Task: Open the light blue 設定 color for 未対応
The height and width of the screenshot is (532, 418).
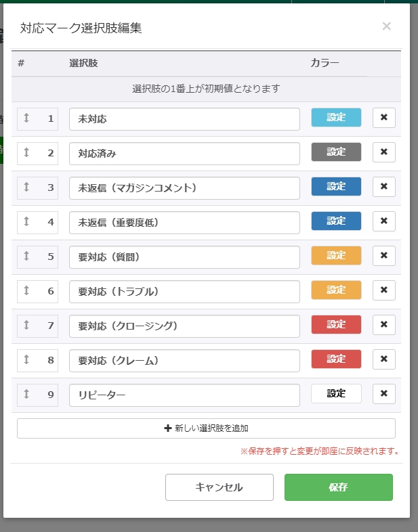Action: (336, 118)
